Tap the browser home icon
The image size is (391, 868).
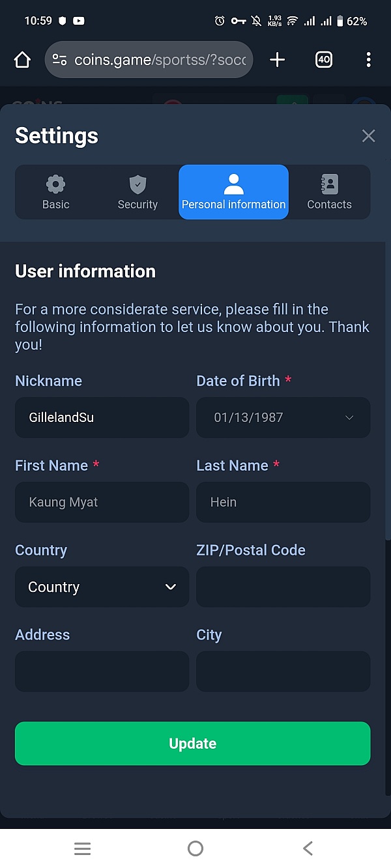coord(22,60)
